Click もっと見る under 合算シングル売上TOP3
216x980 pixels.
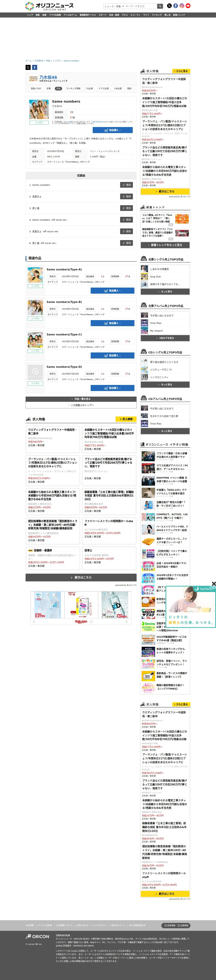(x=165, y=291)
